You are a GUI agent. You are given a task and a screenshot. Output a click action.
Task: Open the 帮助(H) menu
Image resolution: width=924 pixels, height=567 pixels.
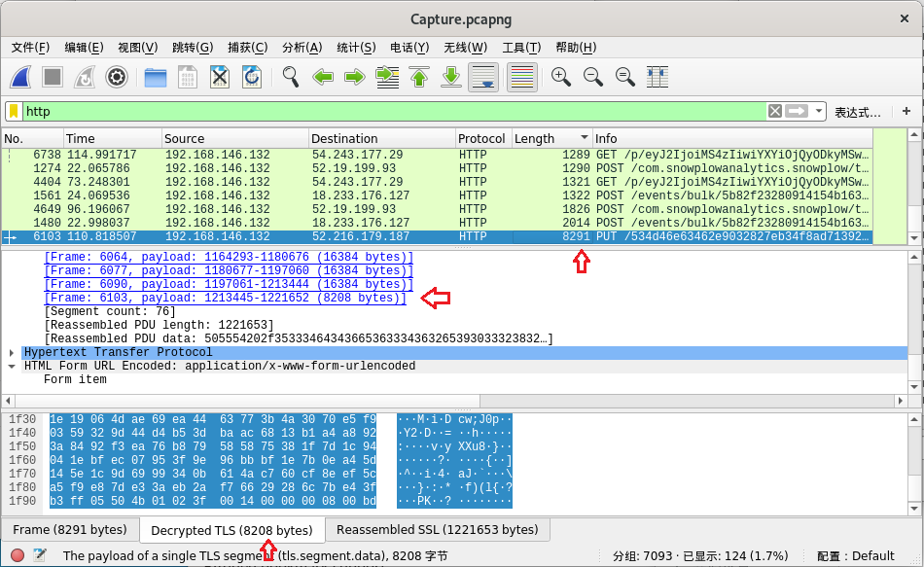tap(576, 48)
